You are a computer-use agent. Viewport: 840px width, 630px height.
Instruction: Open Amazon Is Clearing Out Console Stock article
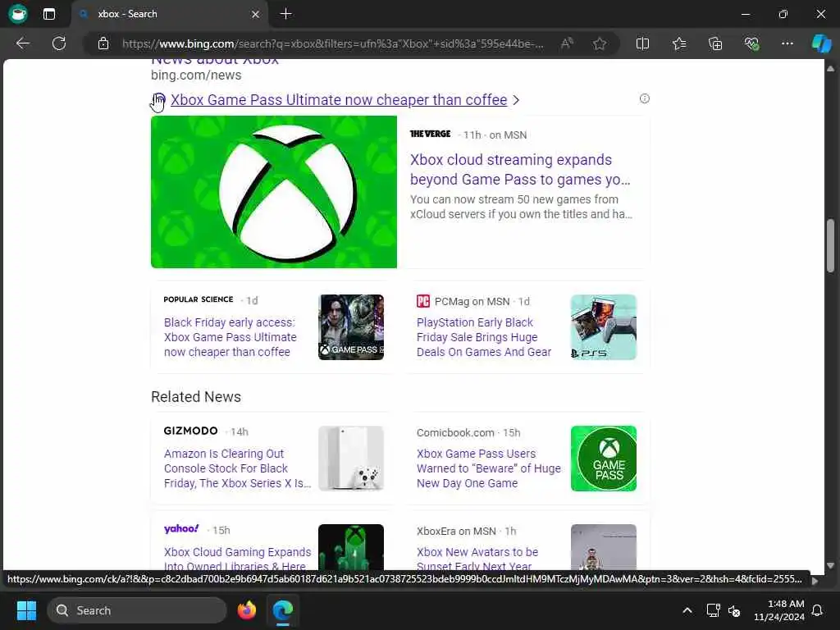point(237,468)
